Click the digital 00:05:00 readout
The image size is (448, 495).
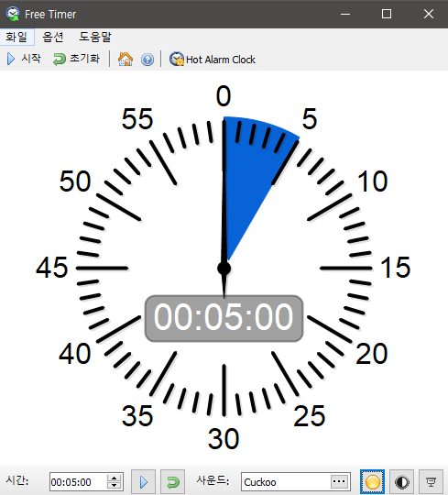[224, 318]
